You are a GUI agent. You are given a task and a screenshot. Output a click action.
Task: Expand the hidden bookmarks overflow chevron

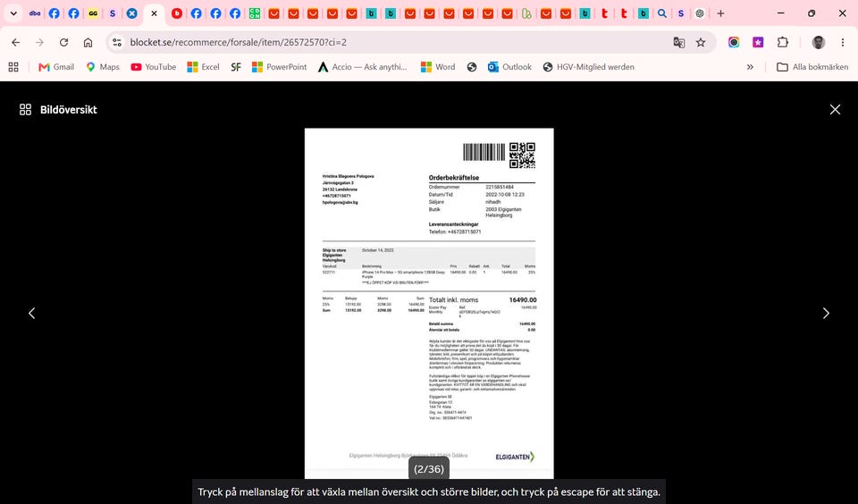click(750, 67)
